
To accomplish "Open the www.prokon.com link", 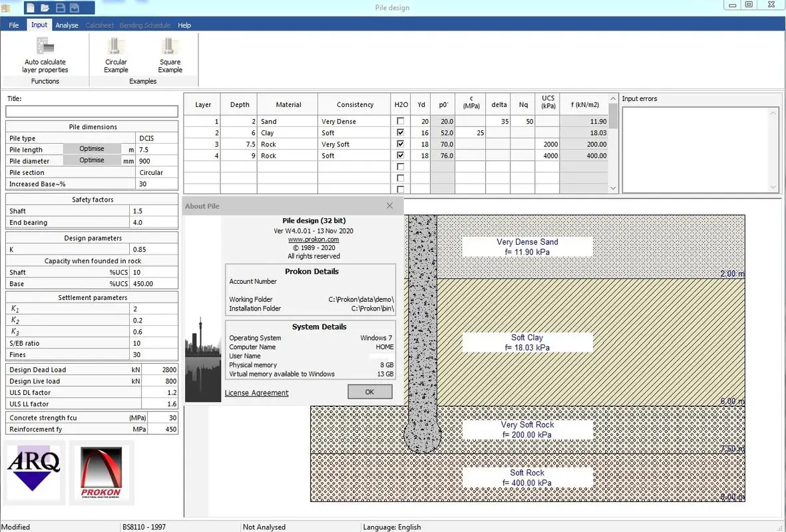I will tap(313, 239).
